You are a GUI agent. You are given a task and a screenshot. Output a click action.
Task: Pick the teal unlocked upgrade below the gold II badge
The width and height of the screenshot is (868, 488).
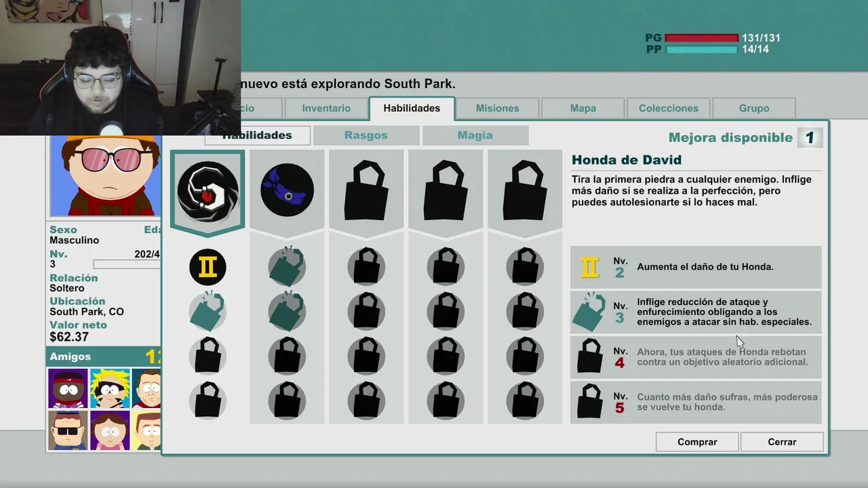tap(208, 311)
